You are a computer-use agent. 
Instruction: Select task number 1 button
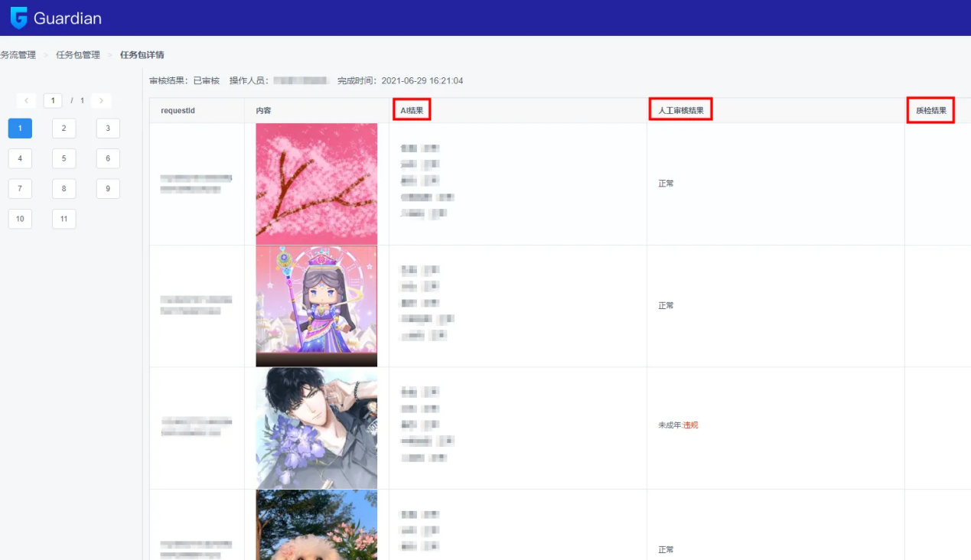(x=20, y=129)
